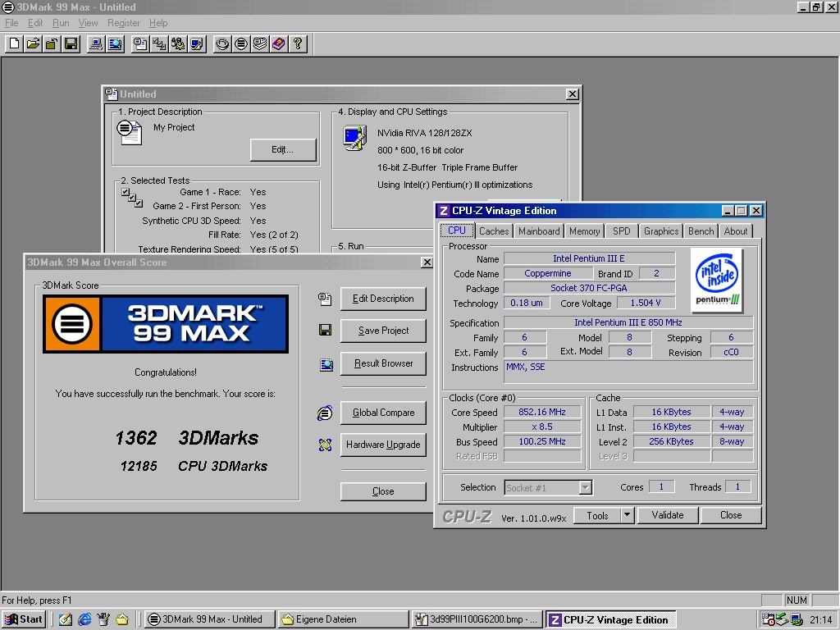
Task: Click the Global Compare button
Action: click(383, 413)
